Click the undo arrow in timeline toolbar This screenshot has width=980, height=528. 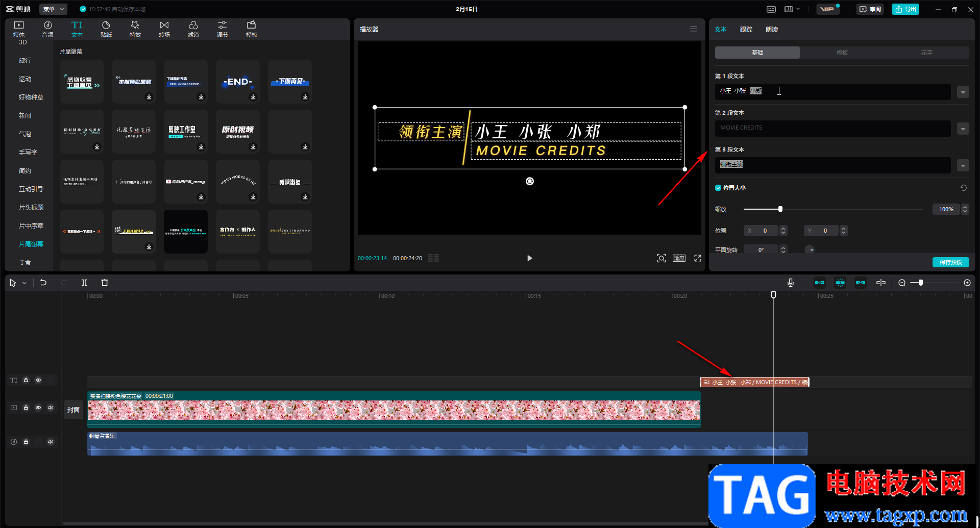pyautogui.click(x=43, y=283)
